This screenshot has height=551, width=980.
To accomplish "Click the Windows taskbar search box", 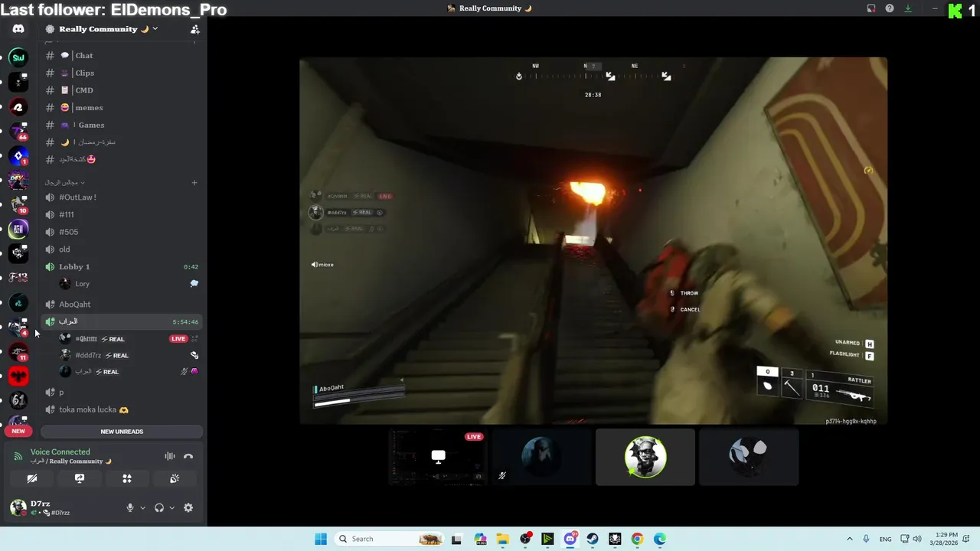I will (x=390, y=539).
